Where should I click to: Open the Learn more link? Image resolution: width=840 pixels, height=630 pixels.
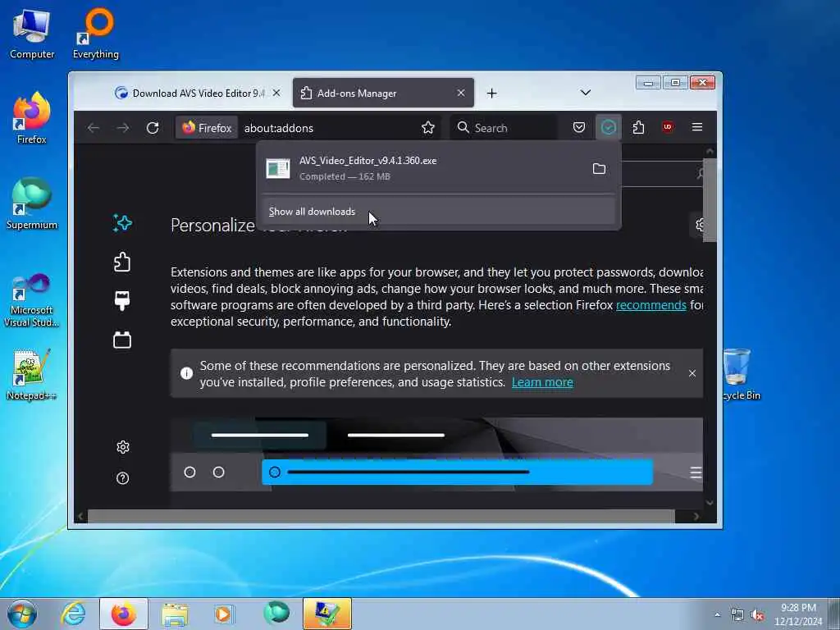(542, 382)
